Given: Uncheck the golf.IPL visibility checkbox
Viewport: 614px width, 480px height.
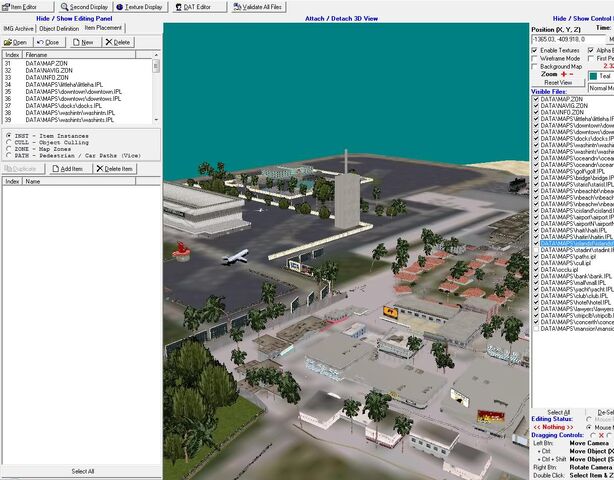Looking at the screenshot, I should tap(536, 171).
